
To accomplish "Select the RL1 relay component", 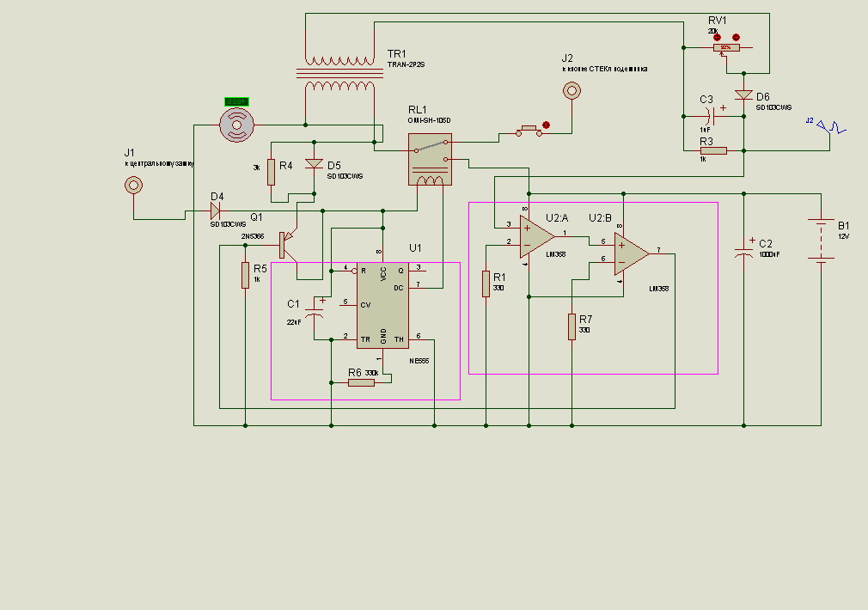I will [430, 159].
